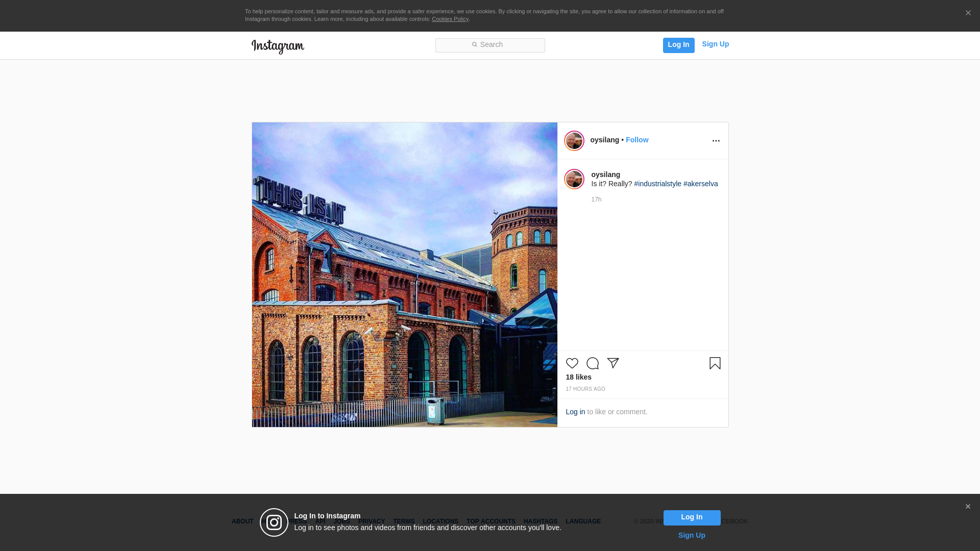Screen dimensions: 980x551
Task: Open the three-dots post options menu
Action: pyautogui.click(x=716, y=141)
